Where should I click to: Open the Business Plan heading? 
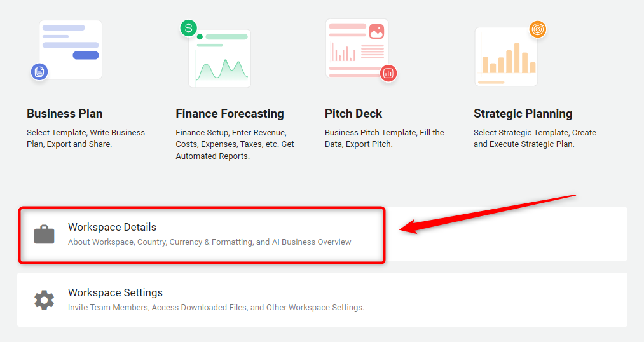[x=64, y=113]
